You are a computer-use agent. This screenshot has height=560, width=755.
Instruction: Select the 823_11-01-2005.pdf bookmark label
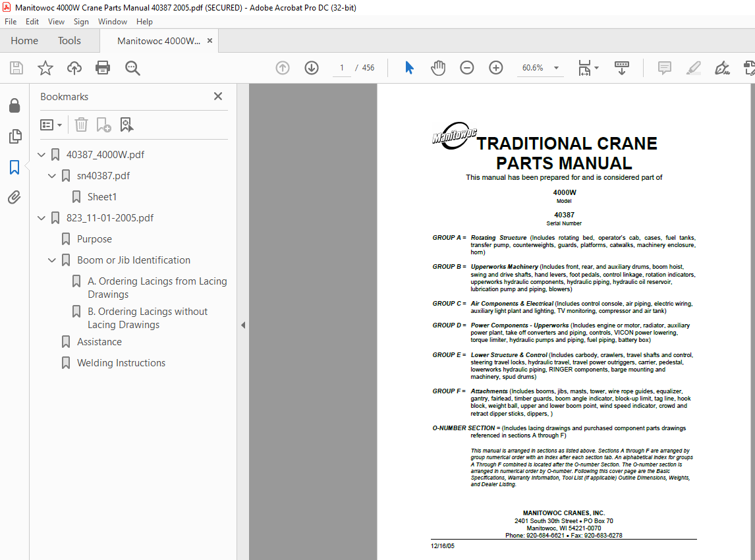110,217
